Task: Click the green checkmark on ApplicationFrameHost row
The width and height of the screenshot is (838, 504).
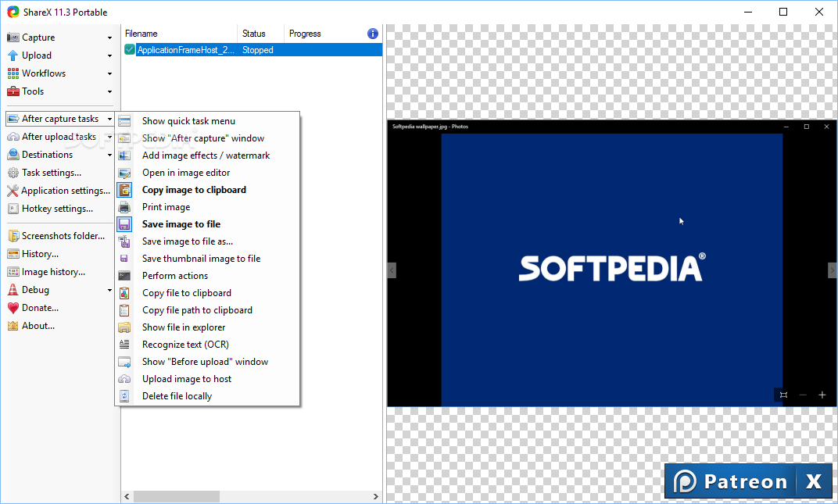Action: (x=129, y=50)
